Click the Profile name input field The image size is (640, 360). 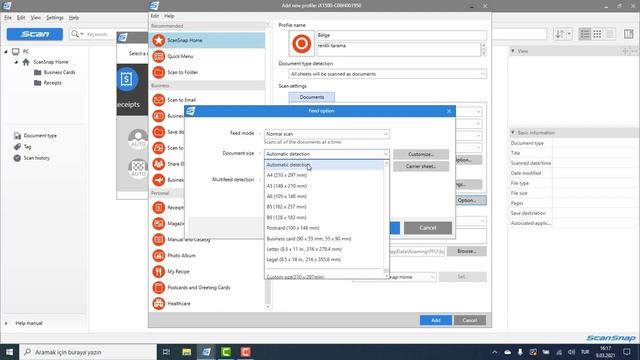(x=401, y=36)
